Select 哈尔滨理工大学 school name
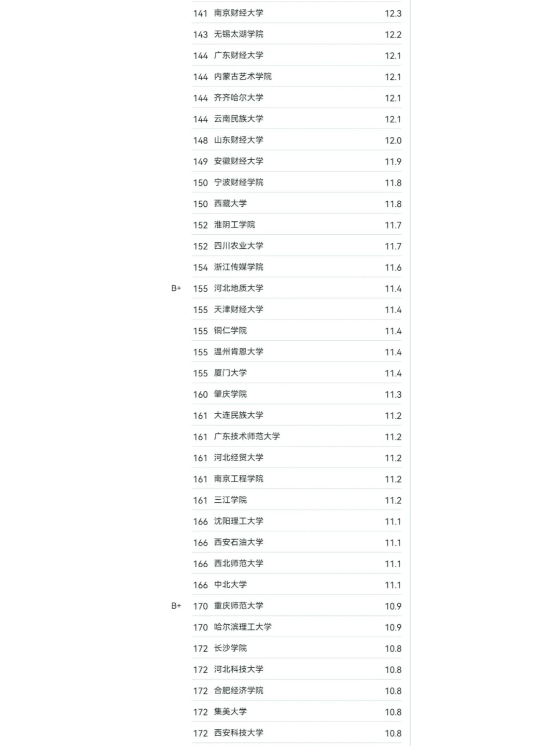The width and height of the screenshot is (560, 746). pos(243,627)
